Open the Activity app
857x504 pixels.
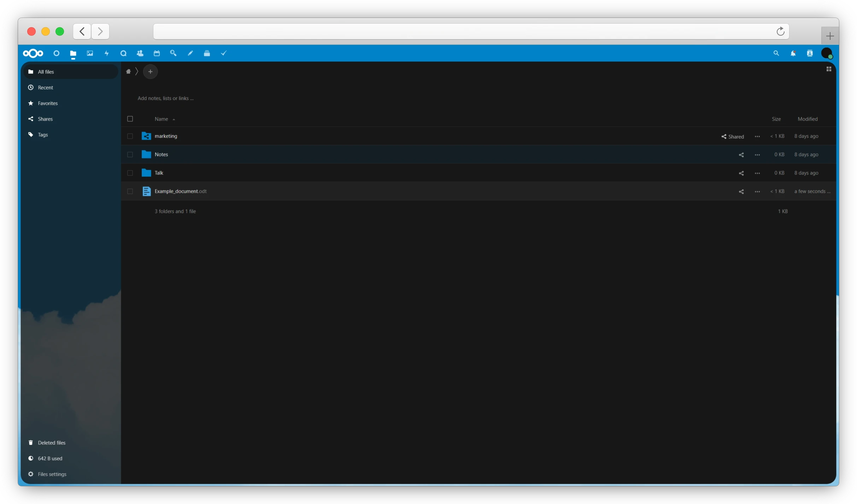[x=107, y=53]
